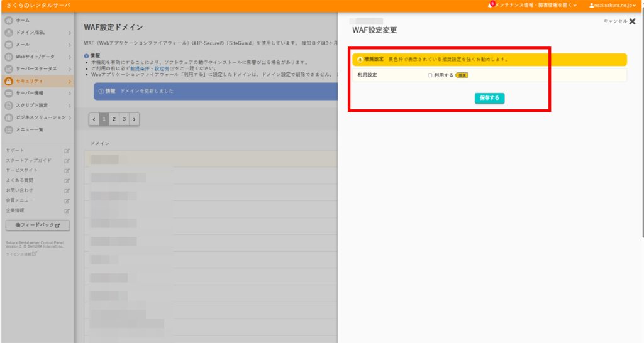Go to pagination page 2

coord(114,119)
